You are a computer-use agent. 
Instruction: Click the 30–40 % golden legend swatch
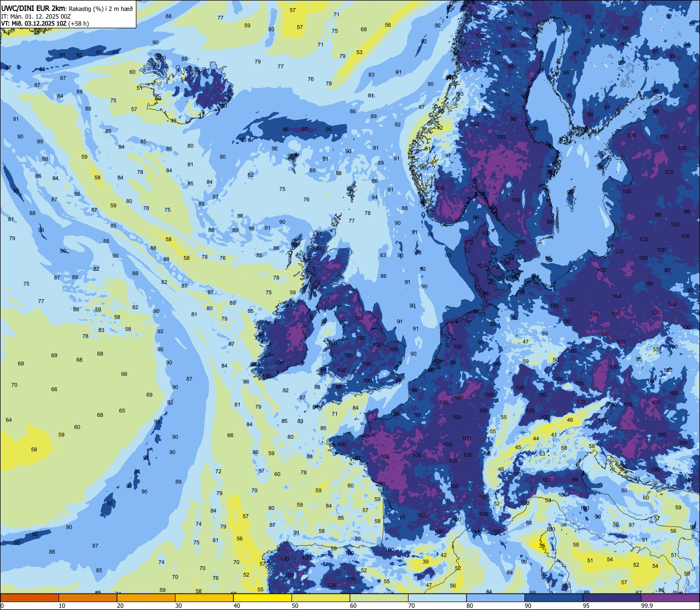pyautogui.click(x=204, y=598)
